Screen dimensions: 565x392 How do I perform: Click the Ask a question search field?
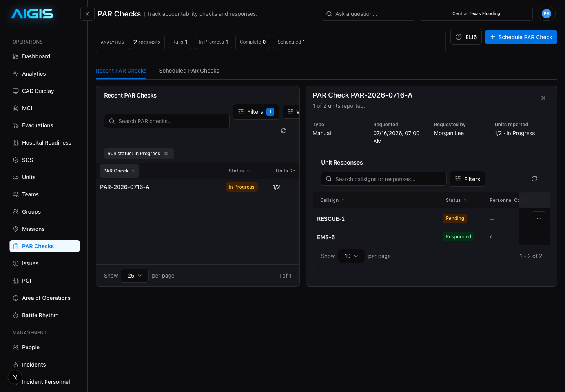pos(368,14)
